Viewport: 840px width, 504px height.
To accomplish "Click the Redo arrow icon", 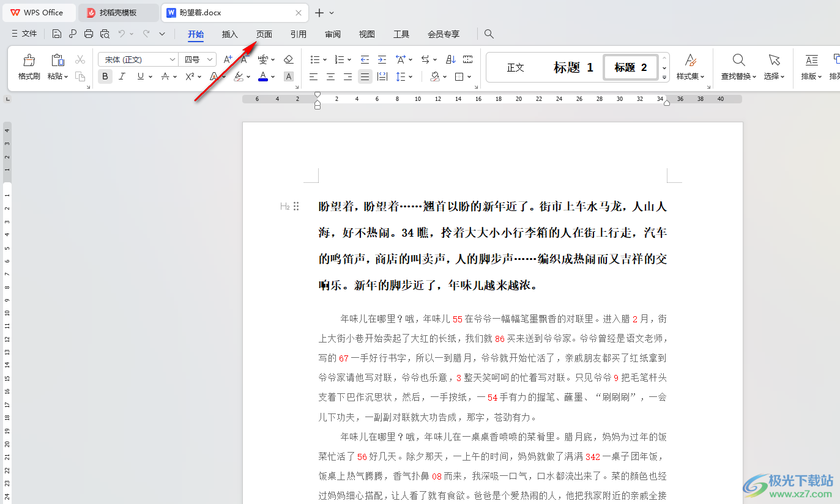I will [146, 34].
